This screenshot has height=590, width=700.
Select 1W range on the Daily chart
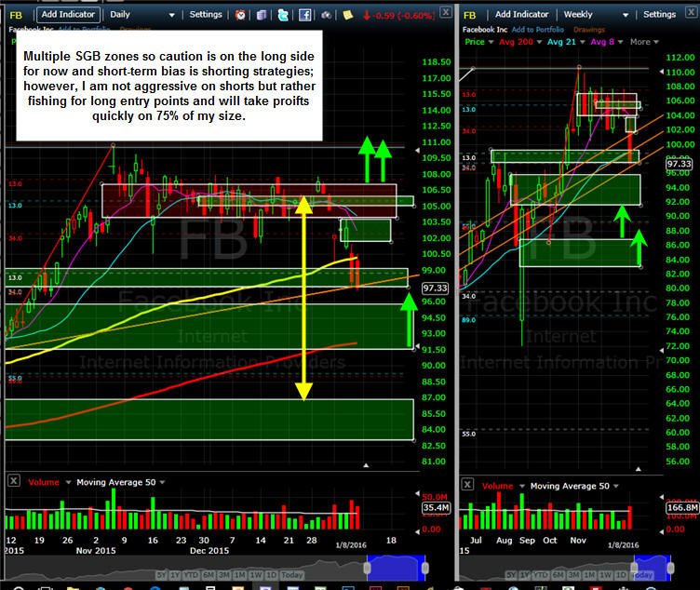click(256, 575)
